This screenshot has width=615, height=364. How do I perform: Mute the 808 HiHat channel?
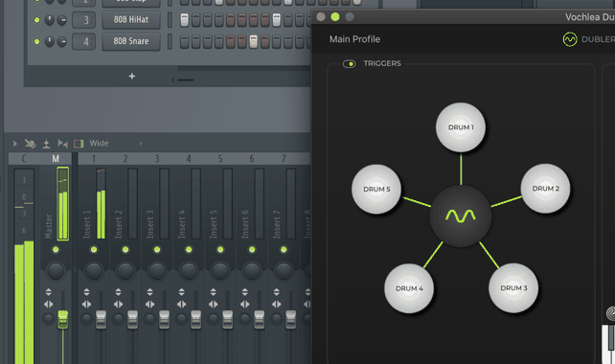(36, 19)
